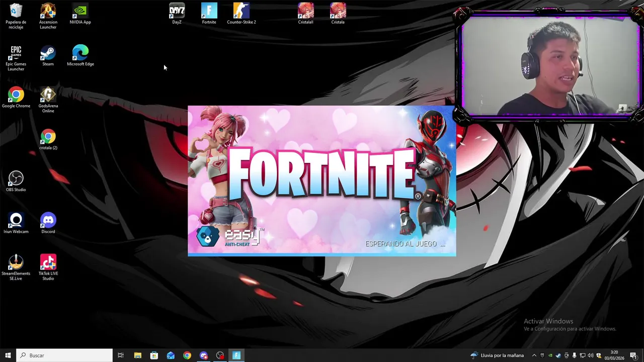Viewport: 644px width, 362px height.
Task: Select the TikTok LIVE Studio desktop icon
Action: click(x=48, y=267)
